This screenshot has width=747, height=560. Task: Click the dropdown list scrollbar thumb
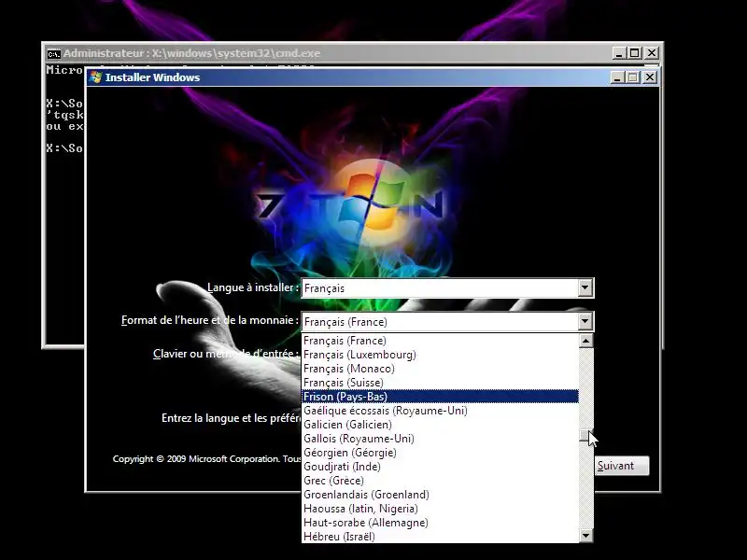point(585,435)
